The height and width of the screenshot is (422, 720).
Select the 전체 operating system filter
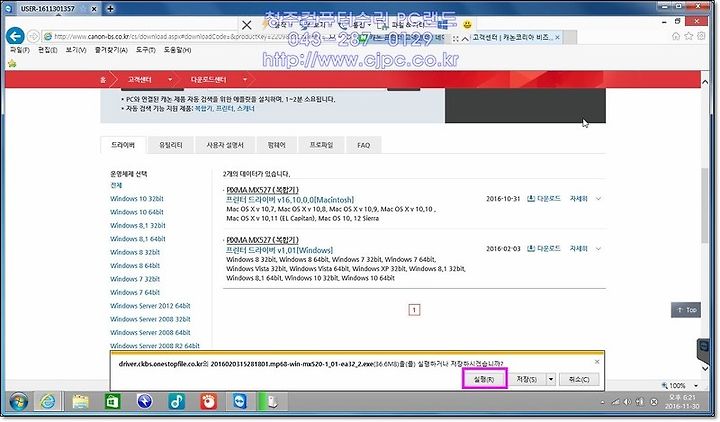[x=116, y=185]
